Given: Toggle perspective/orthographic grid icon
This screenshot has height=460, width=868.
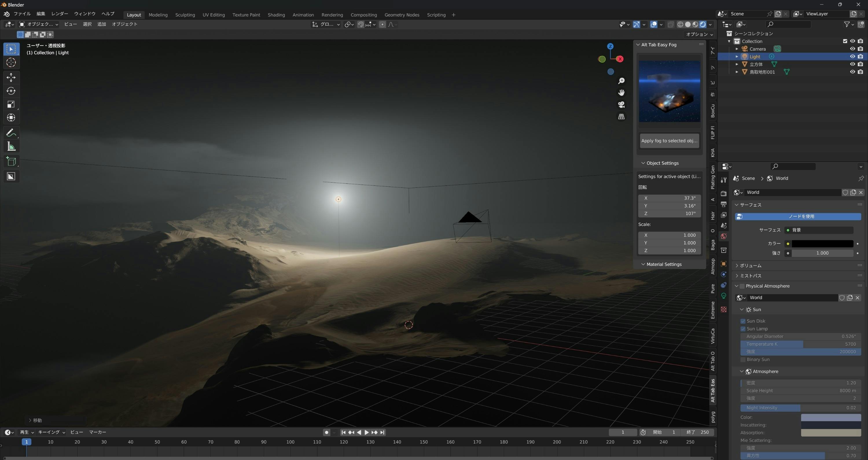Looking at the screenshot, I should point(621,117).
